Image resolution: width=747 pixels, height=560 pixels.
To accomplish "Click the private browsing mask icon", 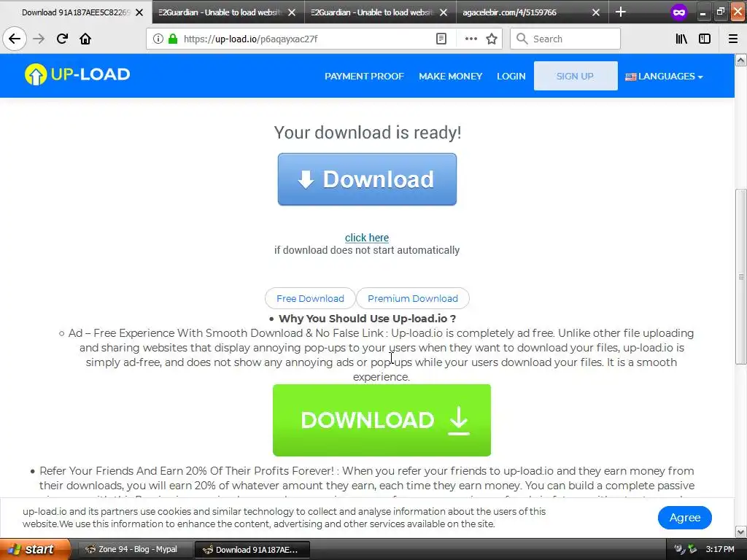I will click(x=679, y=12).
